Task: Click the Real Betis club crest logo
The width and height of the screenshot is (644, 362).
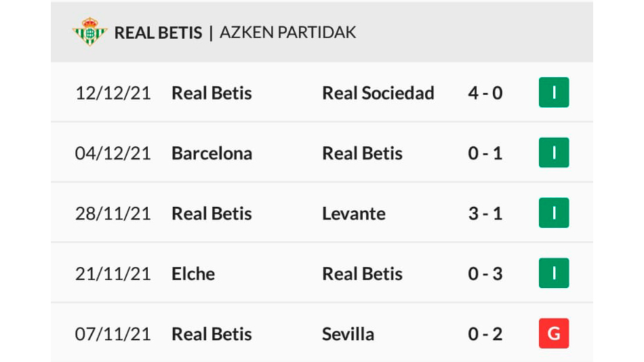Action: 89,32
